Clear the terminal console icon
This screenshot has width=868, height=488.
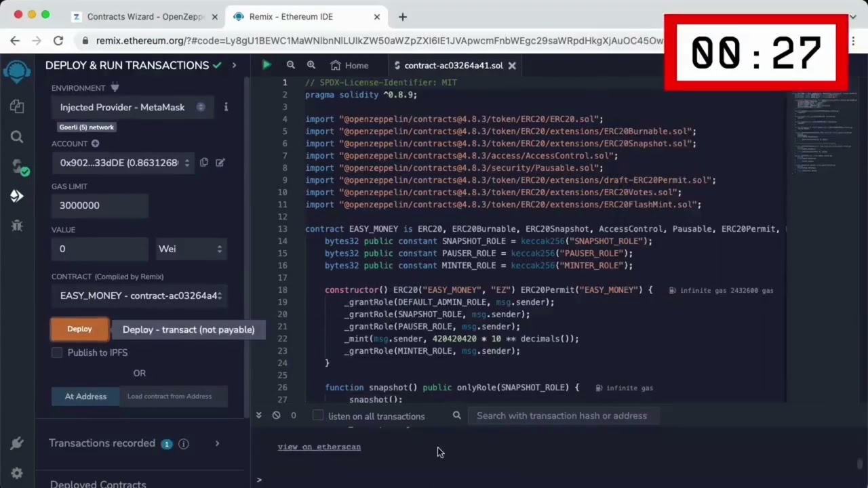pos(276,415)
